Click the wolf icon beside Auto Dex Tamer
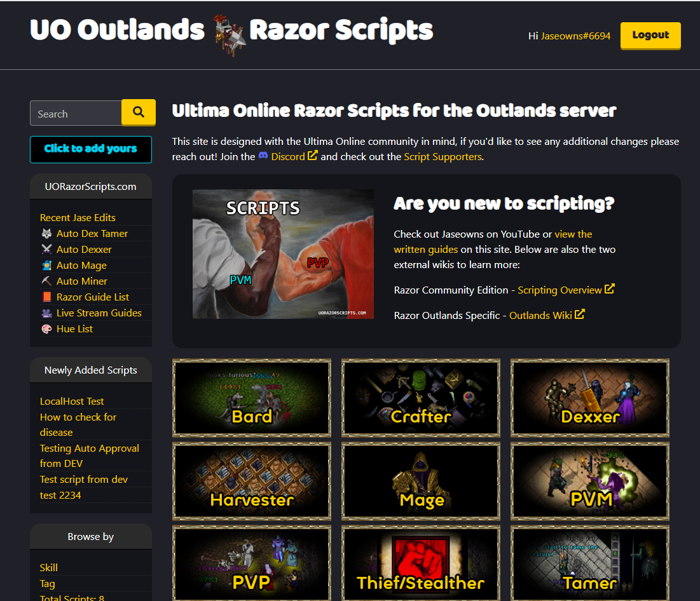The width and height of the screenshot is (700, 601). coord(46,234)
